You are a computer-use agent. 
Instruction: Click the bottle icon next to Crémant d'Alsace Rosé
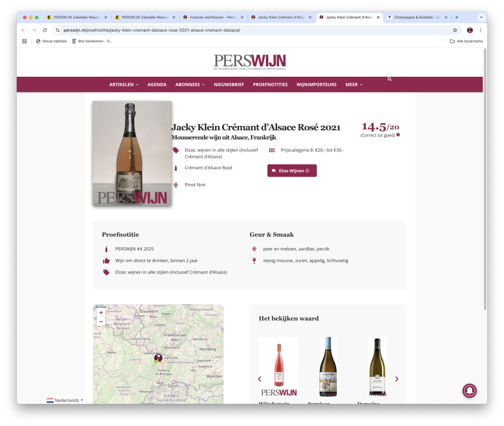click(176, 168)
